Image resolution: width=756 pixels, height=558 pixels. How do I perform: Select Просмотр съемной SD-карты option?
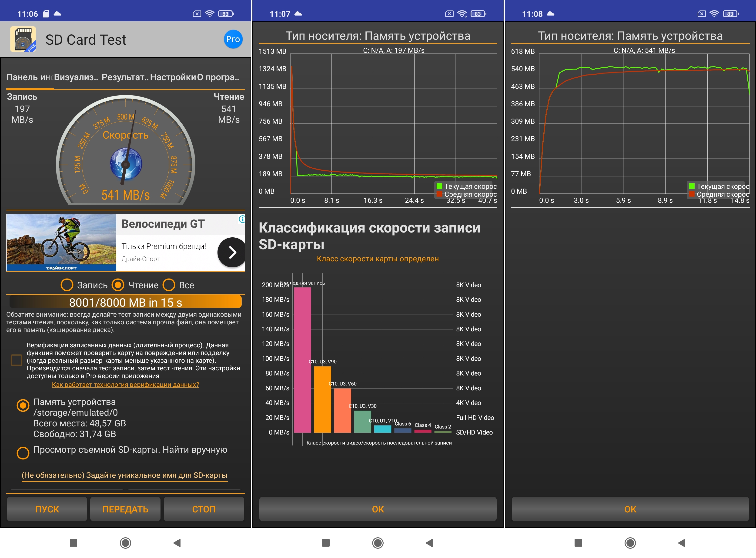pos(23,453)
